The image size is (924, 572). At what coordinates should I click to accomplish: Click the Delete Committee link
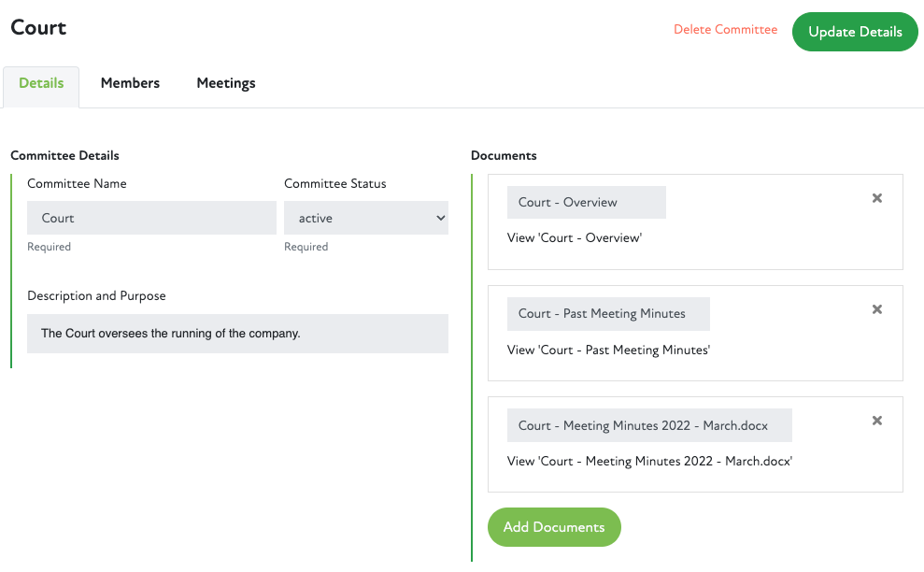click(725, 30)
